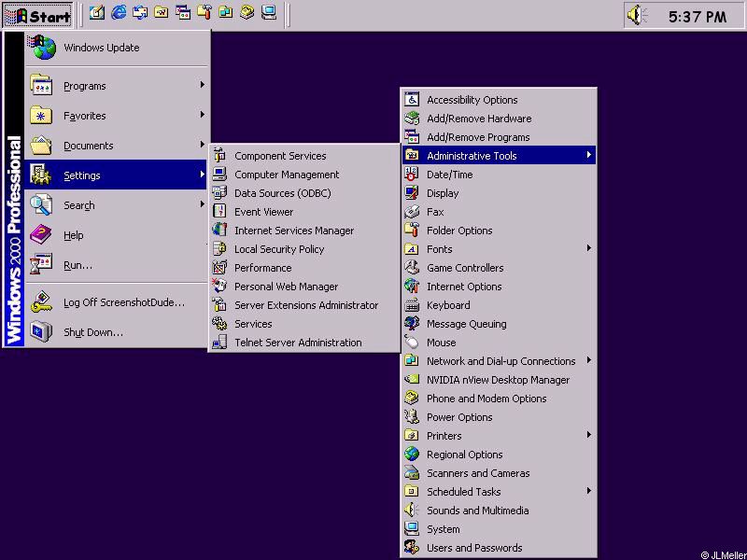Viewport: 747px width, 560px height.
Task: Open Event Viewer icon
Action: coord(219,211)
